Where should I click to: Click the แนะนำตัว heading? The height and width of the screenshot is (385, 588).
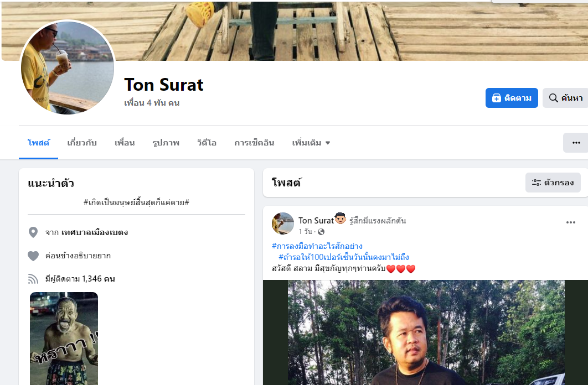click(x=51, y=183)
